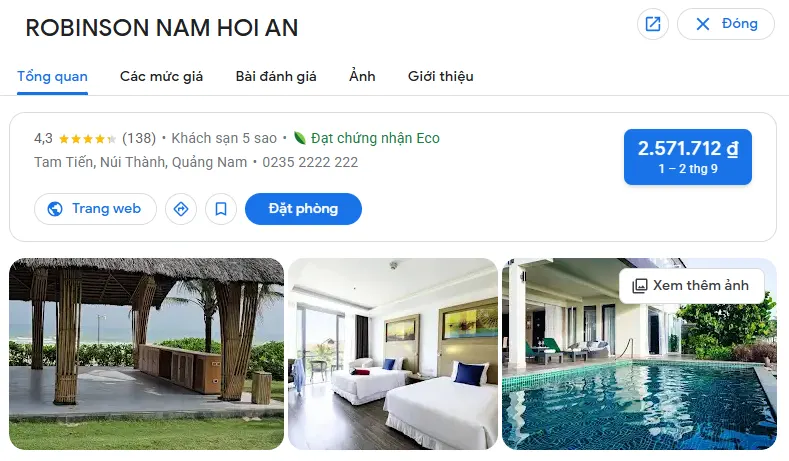Click the Đặt phòng button
Image resolution: width=789 pixels, height=461 pixels.
303,209
